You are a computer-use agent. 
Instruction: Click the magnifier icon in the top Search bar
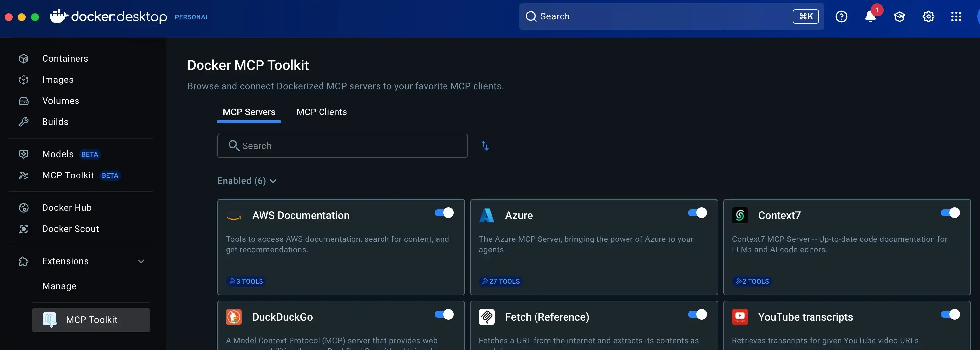pos(531,16)
